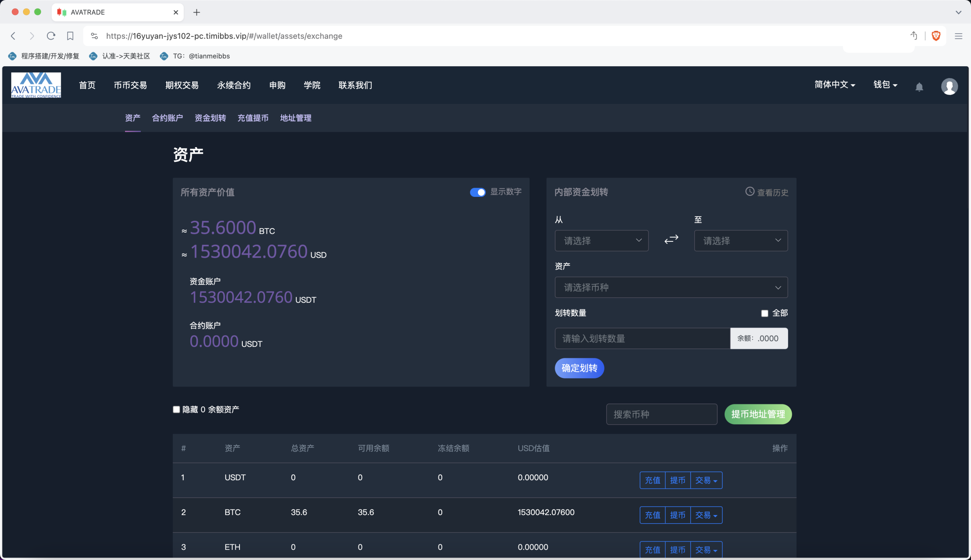
Task: Click the bookmark page icon
Action: pyautogui.click(x=70, y=36)
